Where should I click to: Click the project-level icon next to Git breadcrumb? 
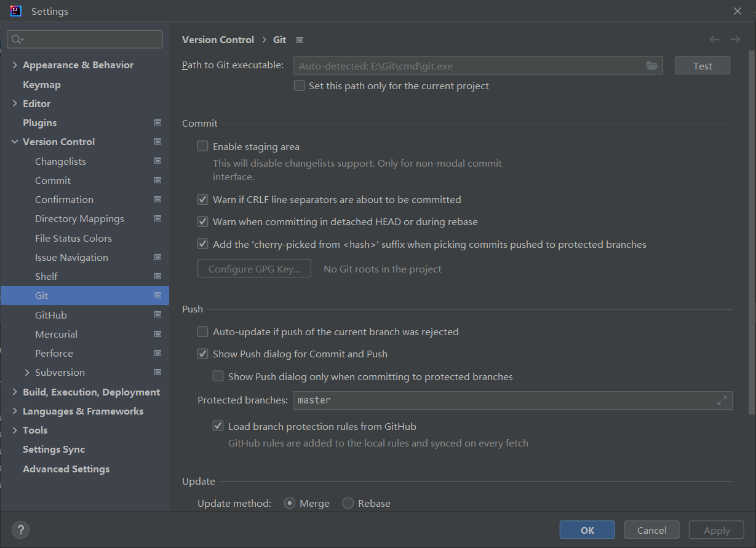[x=300, y=40]
